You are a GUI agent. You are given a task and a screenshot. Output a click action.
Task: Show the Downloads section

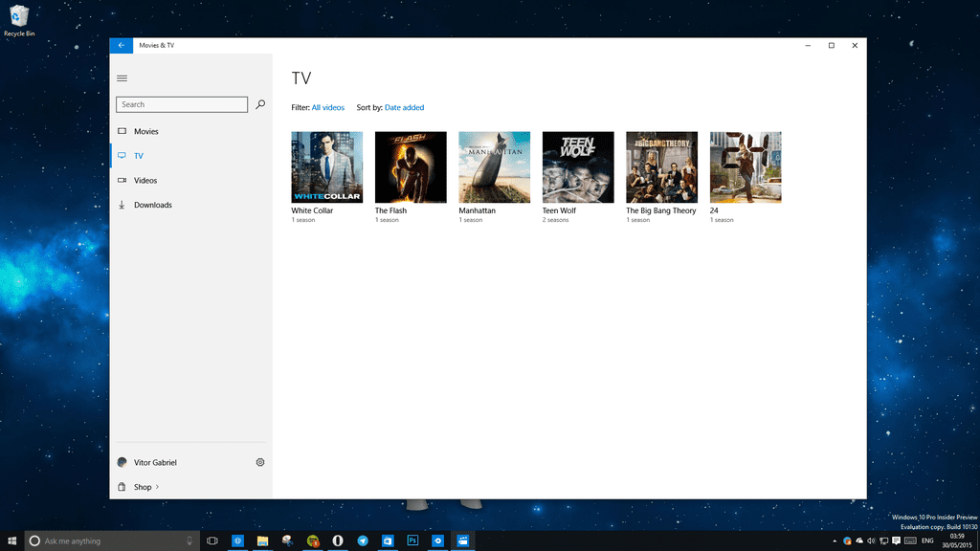point(191,205)
